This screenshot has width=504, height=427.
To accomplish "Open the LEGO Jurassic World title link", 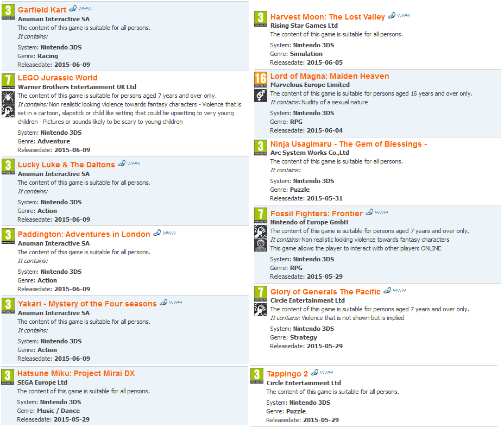I will point(58,78).
